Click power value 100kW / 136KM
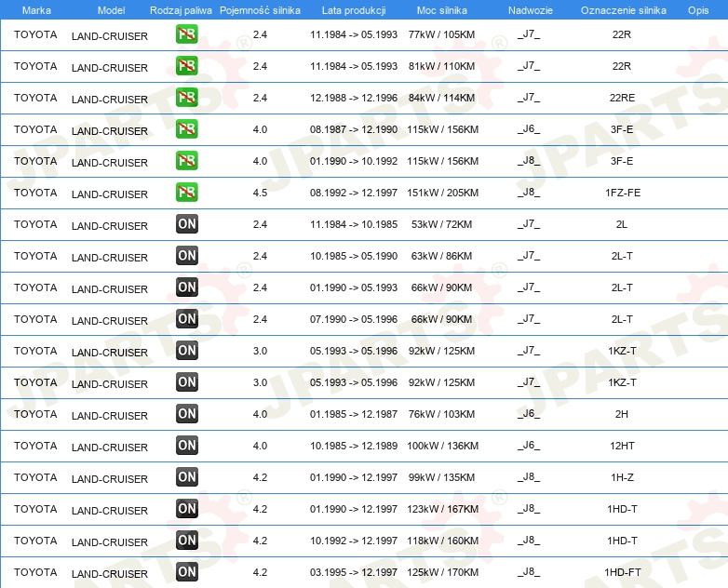This screenshot has width=728, height=588. tap(442, 446)
